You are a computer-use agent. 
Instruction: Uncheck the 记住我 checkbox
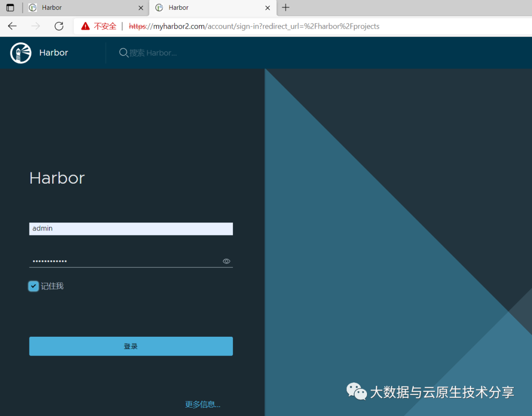(33, 286)
